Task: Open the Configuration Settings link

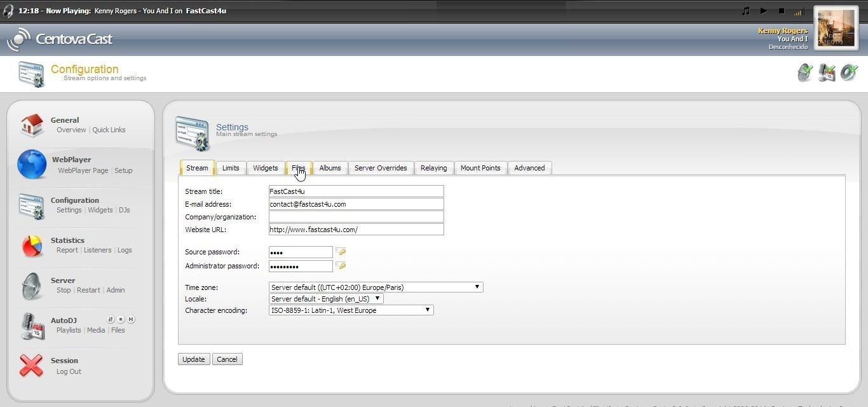Action: 69,210
